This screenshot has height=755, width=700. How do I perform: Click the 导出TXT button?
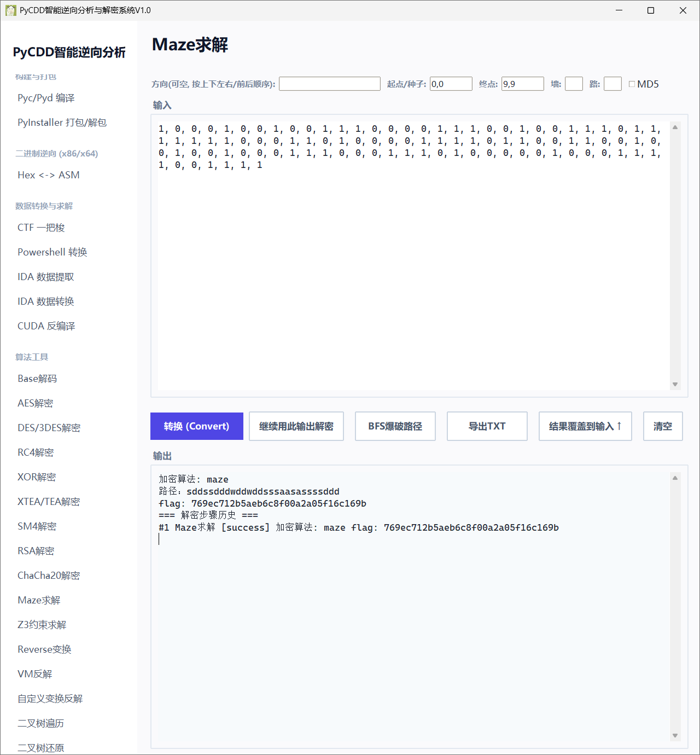[x=487, y=426]
